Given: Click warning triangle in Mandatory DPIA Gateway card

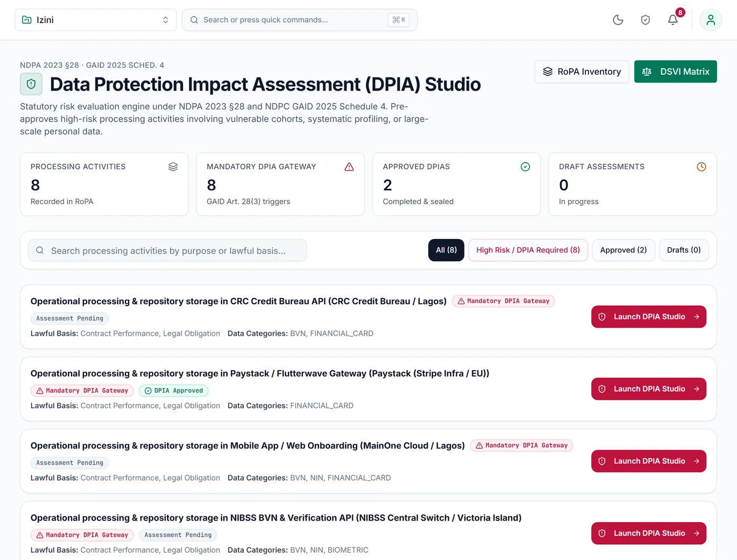Looking at the screenshot, I should tap(349, 167).
